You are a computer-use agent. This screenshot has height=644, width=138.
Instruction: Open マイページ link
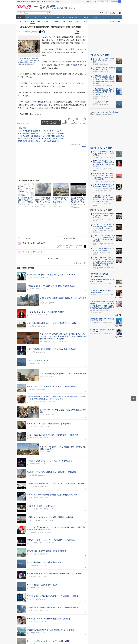[x=103, y=13]
